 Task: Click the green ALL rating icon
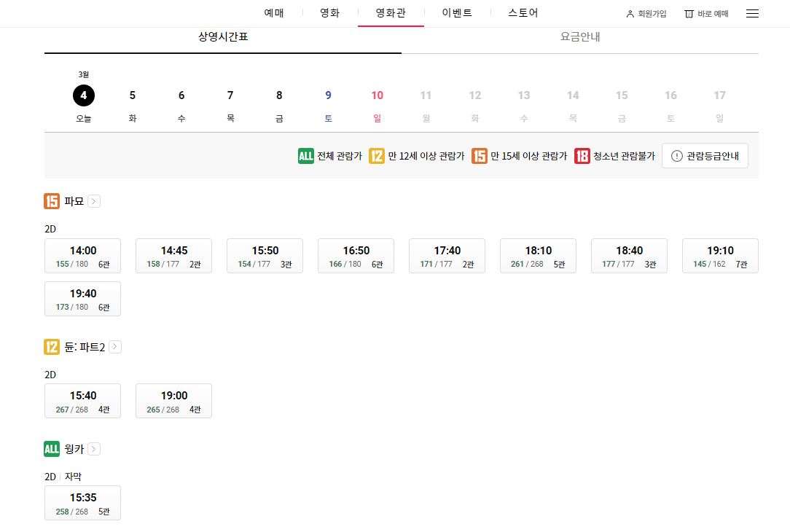(x=305, y=155)
